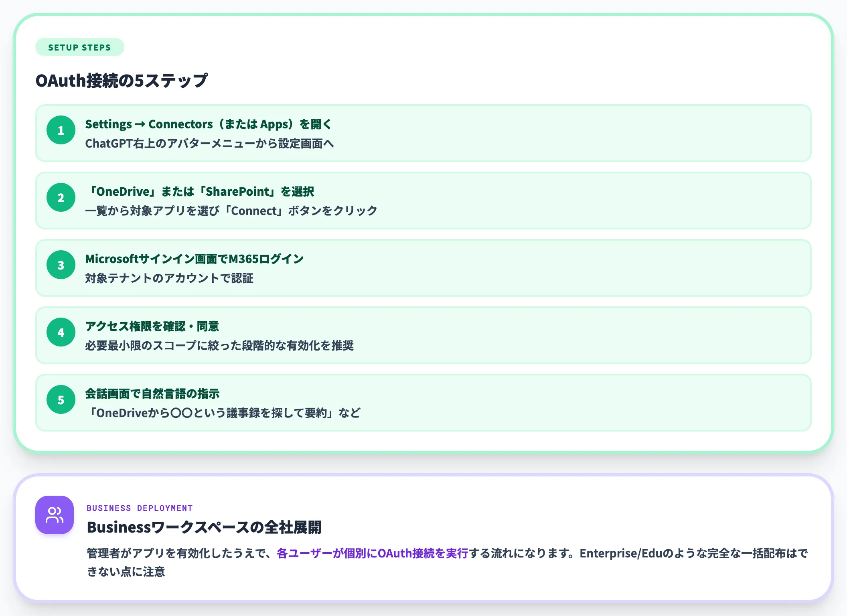The height and width of the screenshot is (616, 847).
Task: Click the BUSINESS DEPLOYMENT label
Action: [x=140, y=508]
